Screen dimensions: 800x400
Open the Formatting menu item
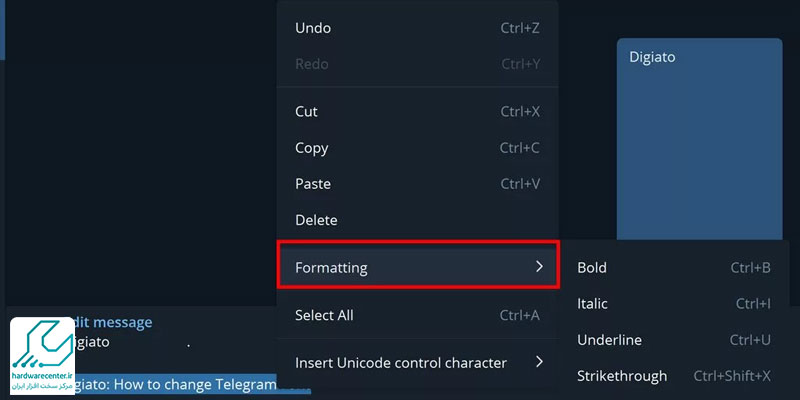click(417, 267)
